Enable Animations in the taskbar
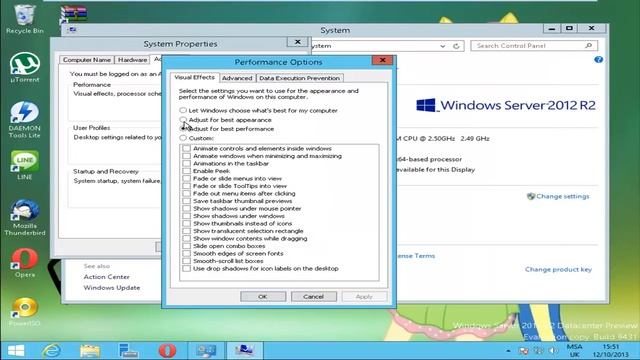This screenshot has width=640, height=360. pos(187,163)
